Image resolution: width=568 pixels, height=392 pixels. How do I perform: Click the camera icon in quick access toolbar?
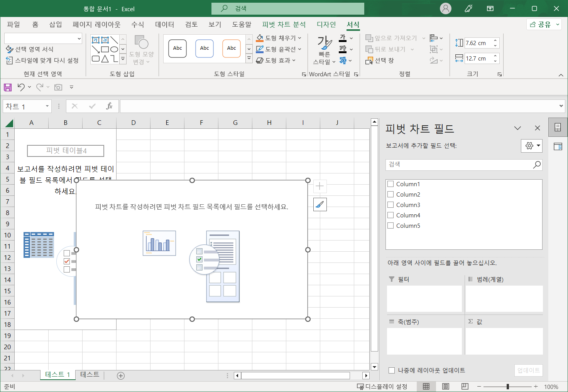(58, 87)
